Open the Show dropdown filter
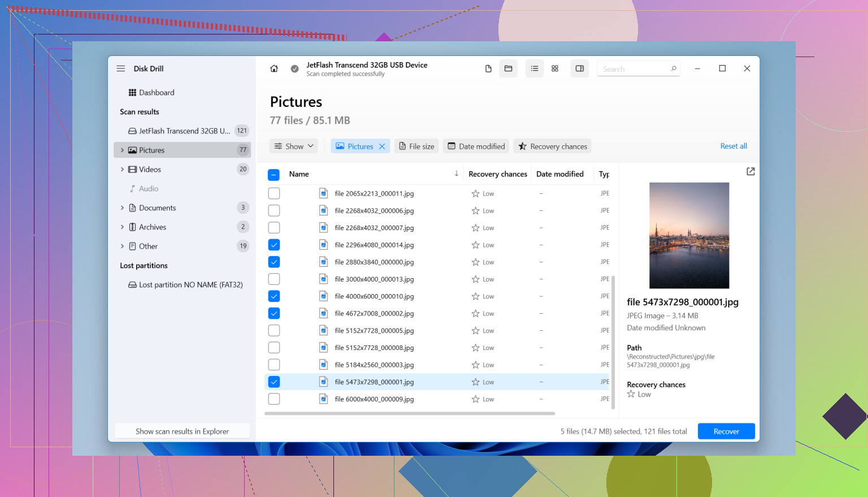Image resolution: width=868 pixels, height=497 pixels. pos(294,146)
